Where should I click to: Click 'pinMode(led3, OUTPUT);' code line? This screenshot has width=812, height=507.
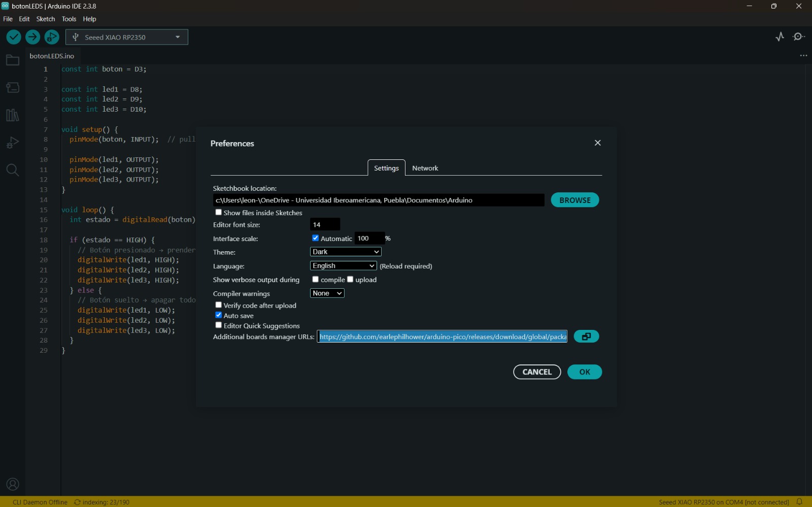pyautogui.click(x=114, y=180)
